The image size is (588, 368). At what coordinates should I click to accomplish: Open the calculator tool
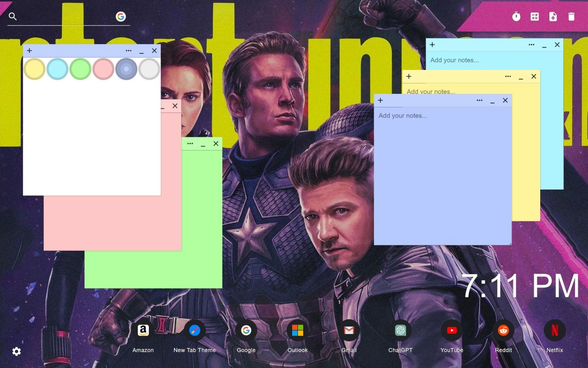click(535, 17)
